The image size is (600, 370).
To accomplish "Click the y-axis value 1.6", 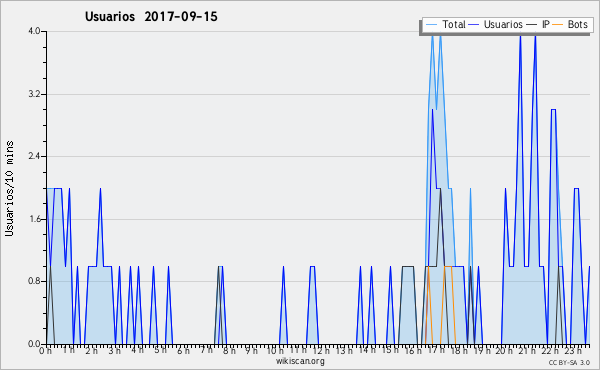I will (x=34, y=219).
